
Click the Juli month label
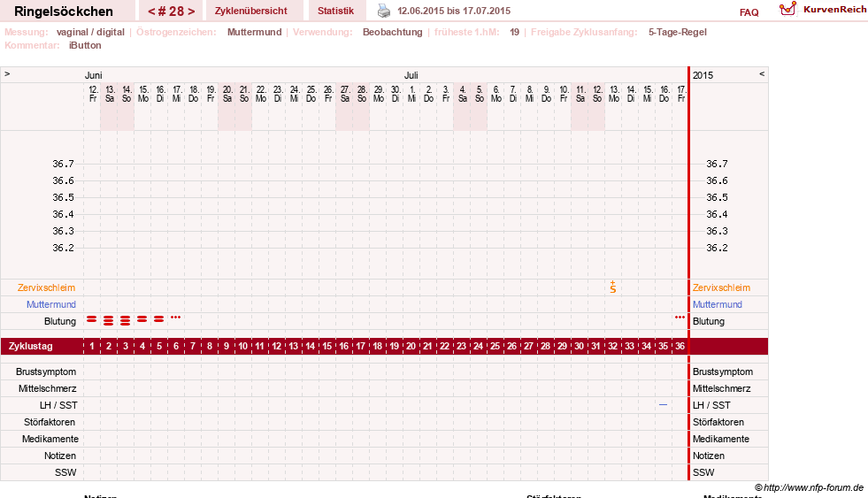[x=411, y=75]
